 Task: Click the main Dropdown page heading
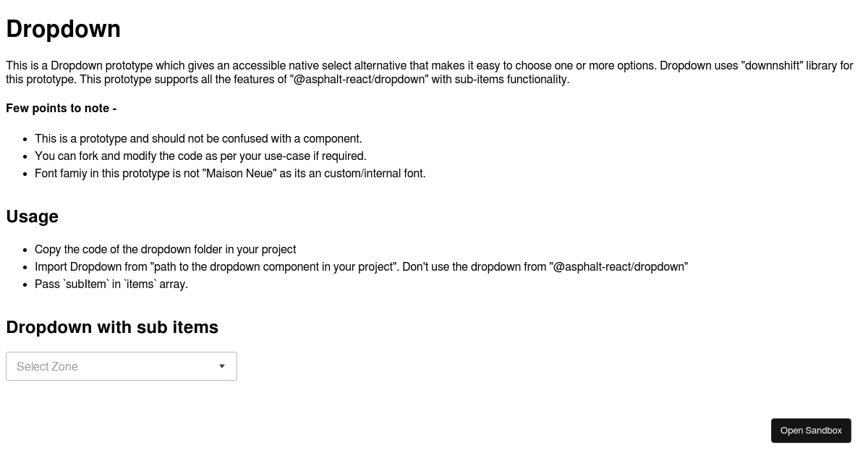(64, 29)
